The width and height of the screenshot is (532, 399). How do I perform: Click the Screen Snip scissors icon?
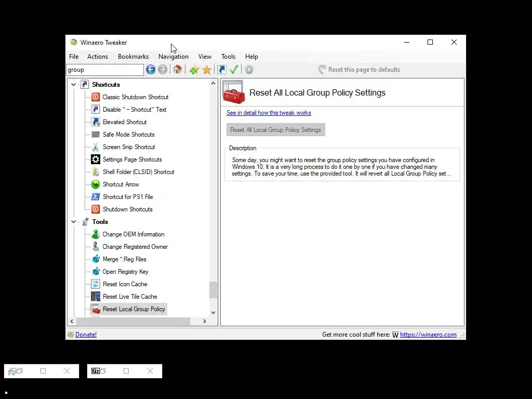(x=96, y=147)
